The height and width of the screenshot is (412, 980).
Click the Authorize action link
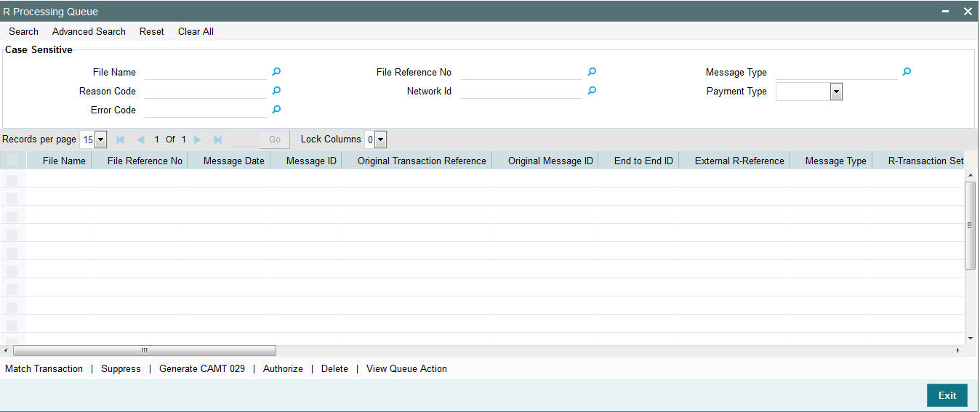283,368
